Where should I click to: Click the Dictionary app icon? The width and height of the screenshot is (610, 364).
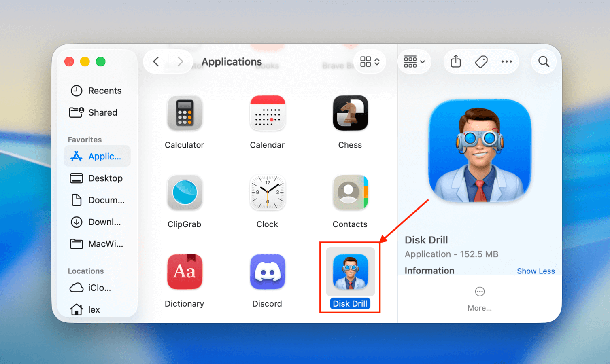(185, 272)
